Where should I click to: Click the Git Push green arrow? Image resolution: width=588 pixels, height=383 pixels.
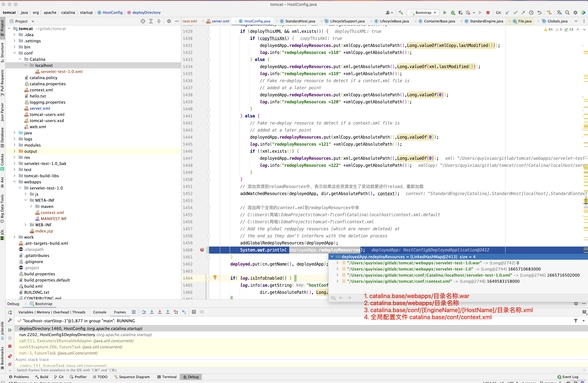pos(523,12)
